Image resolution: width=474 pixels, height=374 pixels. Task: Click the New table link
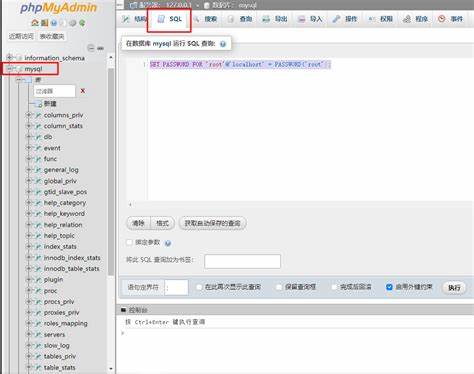point(50,104)
